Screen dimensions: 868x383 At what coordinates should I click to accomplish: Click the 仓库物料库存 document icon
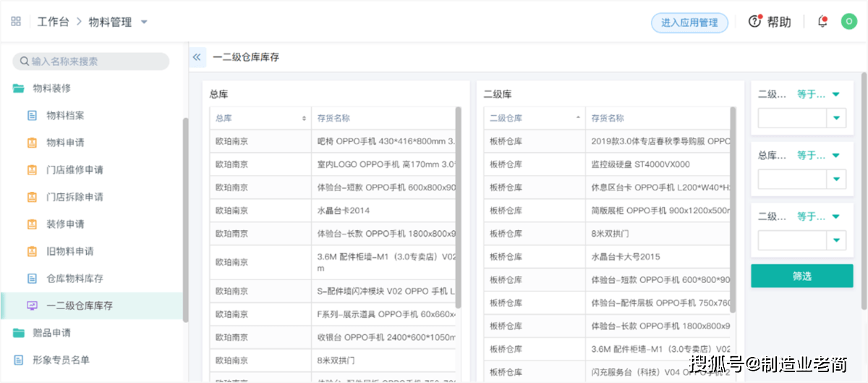32,279
